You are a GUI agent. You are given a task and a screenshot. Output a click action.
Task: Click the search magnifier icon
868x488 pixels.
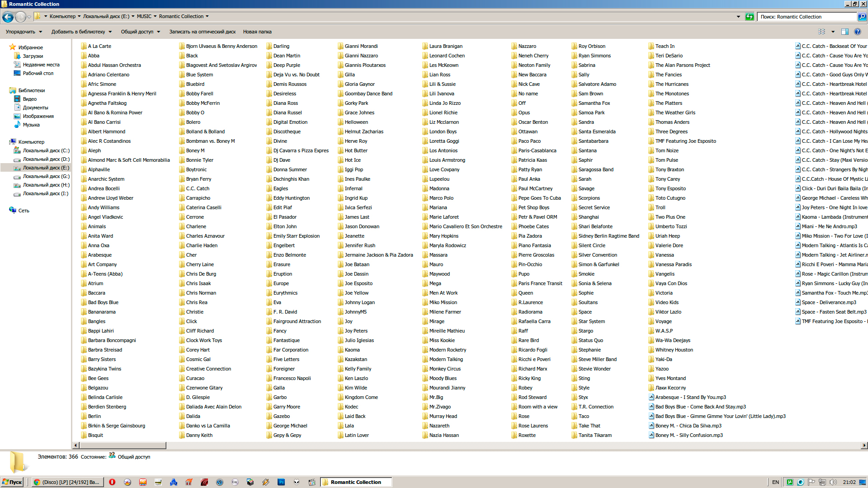pyautogui.click(x=862, y=17)
